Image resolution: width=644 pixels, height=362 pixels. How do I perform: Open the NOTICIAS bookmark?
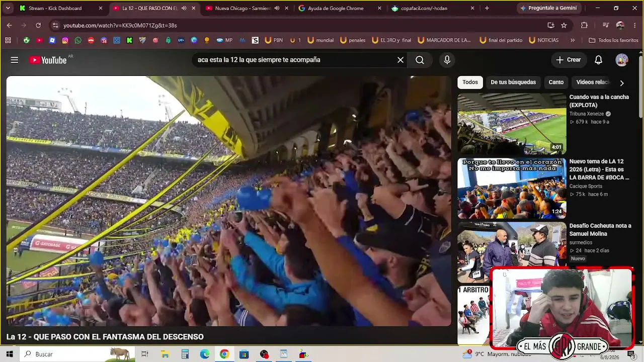pos(543,40)
